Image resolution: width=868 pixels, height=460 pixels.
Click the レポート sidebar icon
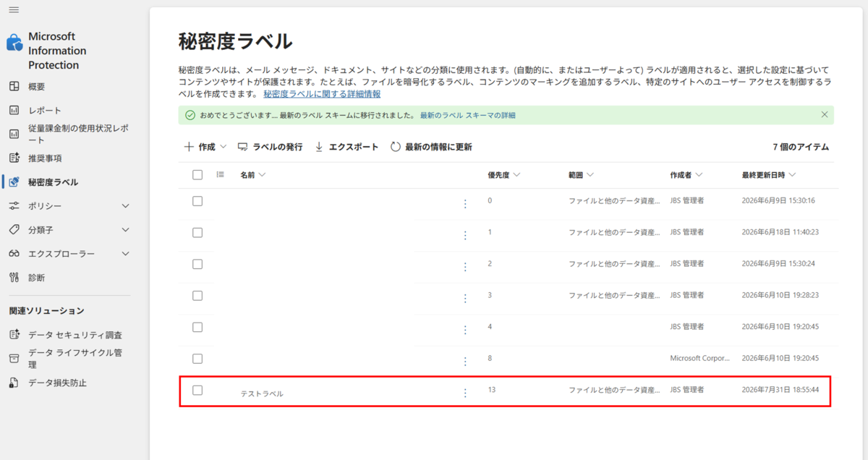click(x=14, y=110)
